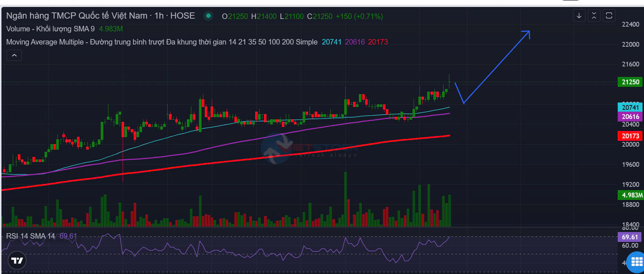
Task: Maximize the chart pane with the frame icon
Action: click(x=609, y=16)
